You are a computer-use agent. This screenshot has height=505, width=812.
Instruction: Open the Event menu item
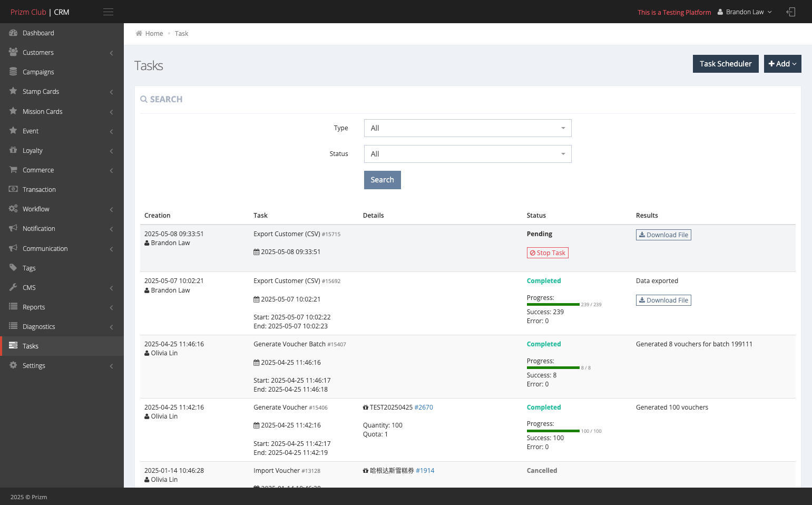pyautogui.click(x=62, y=131)
